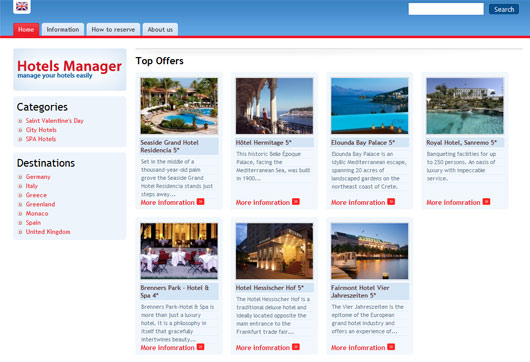
Task: Open the SPA Hotels category link
Action: 41,139
